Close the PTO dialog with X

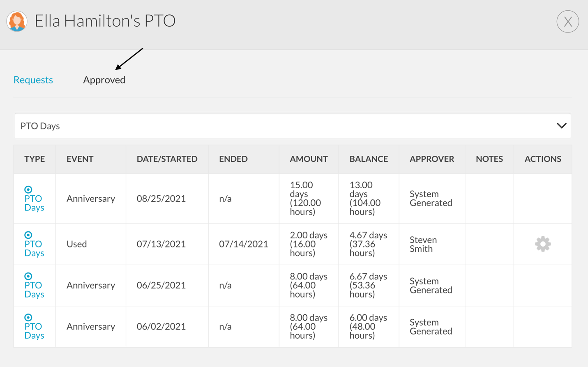click(567, 21)
